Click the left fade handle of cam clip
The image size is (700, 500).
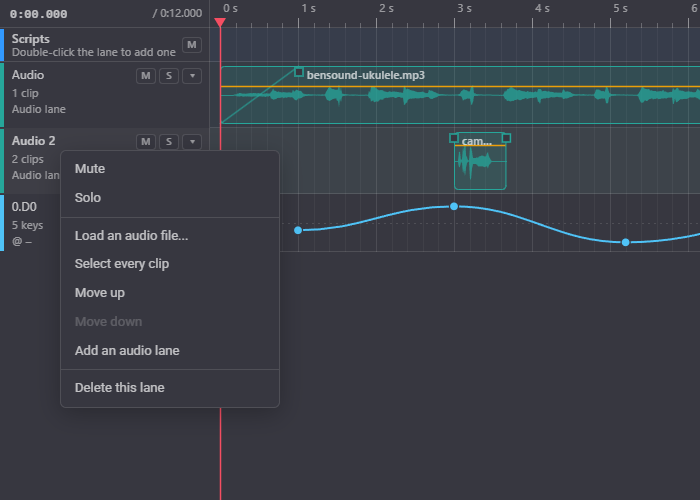point(454,138)
